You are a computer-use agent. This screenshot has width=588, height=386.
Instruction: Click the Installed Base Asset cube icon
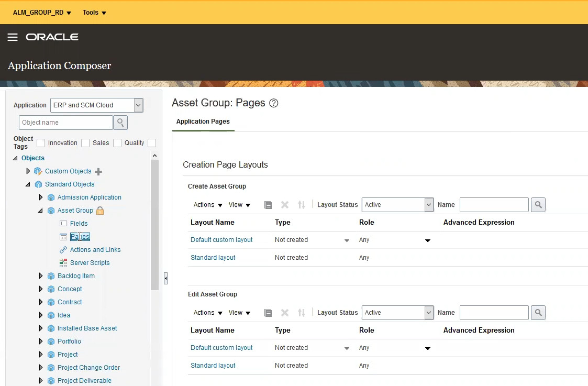[51, 328]
